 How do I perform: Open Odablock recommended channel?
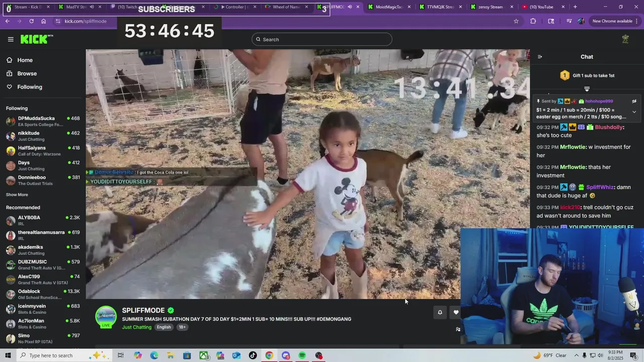(x=43, y=294)
